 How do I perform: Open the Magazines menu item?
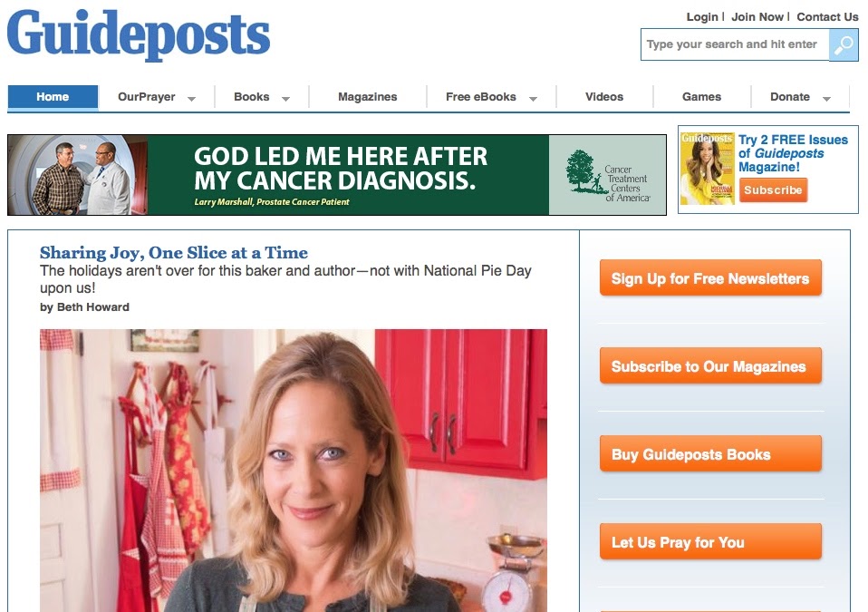[x=368, y=97]
